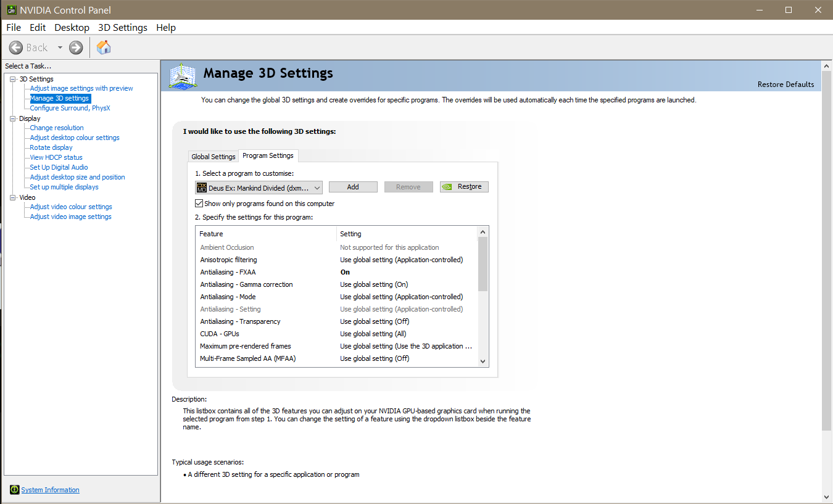
Task: Select Maximum pre-rendered frames row
Action: [x=337, y=346]
